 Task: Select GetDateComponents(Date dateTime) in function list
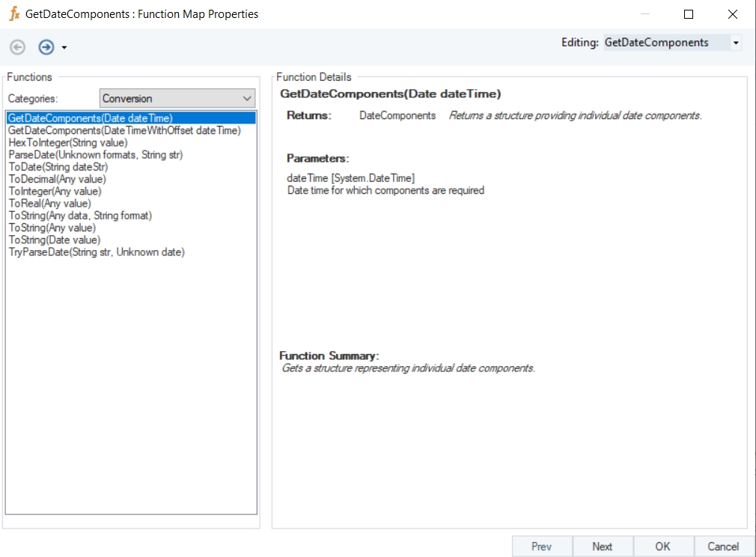(91, 118)
